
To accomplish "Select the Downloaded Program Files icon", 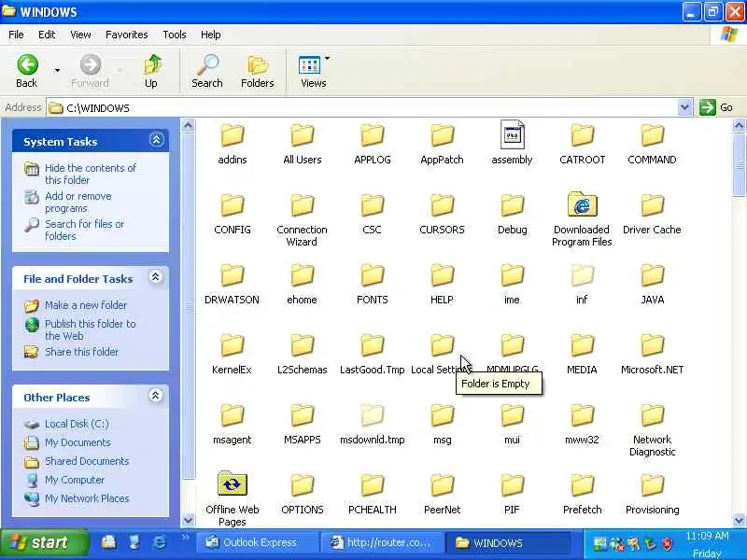I will 582,204.
